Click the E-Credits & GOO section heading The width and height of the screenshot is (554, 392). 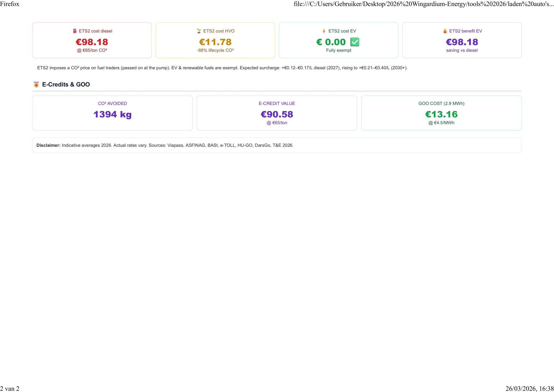pos(66,85)
